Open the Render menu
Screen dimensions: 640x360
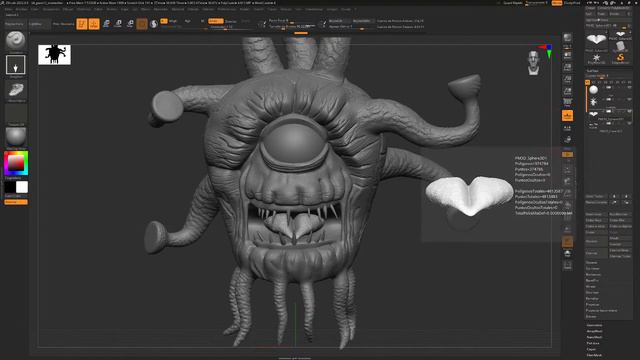[x=244, y=9]
